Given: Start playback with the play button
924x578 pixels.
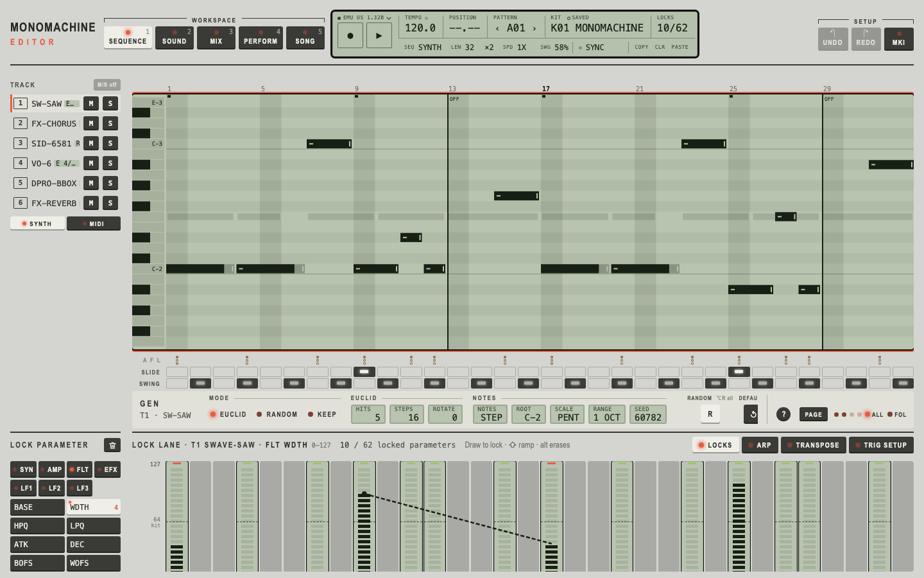Looking at the screenshot, I should (379, 36).
